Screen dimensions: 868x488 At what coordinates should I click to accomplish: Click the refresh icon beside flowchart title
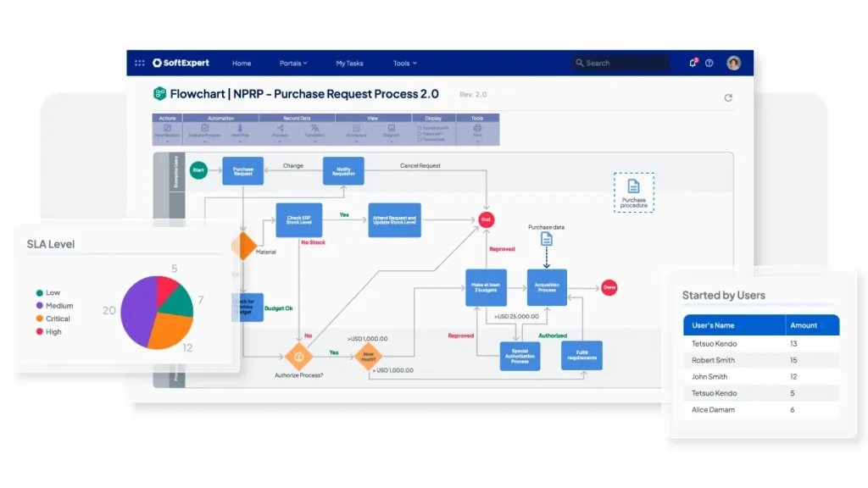(x=728, y=97)
